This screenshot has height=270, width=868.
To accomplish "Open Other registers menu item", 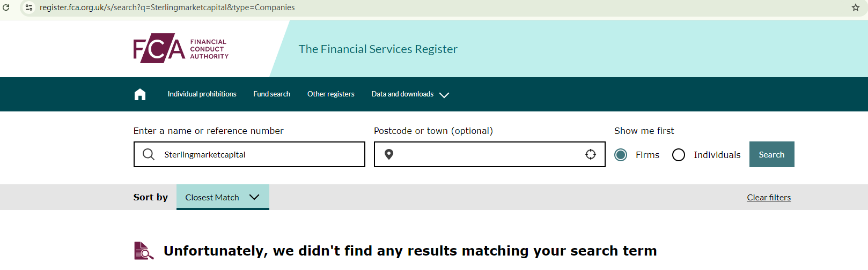I will (x=330, y=94).
